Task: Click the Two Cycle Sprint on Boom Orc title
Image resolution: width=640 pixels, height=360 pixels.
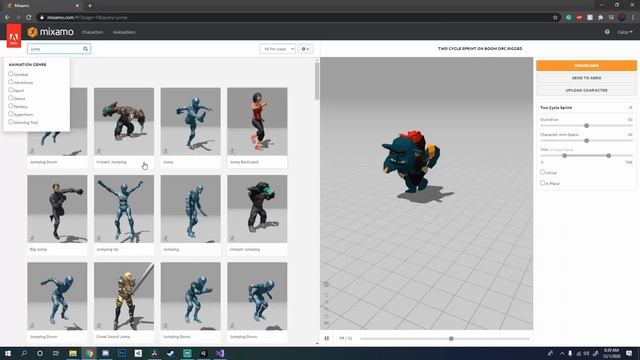Action: (x=480, y=49)
